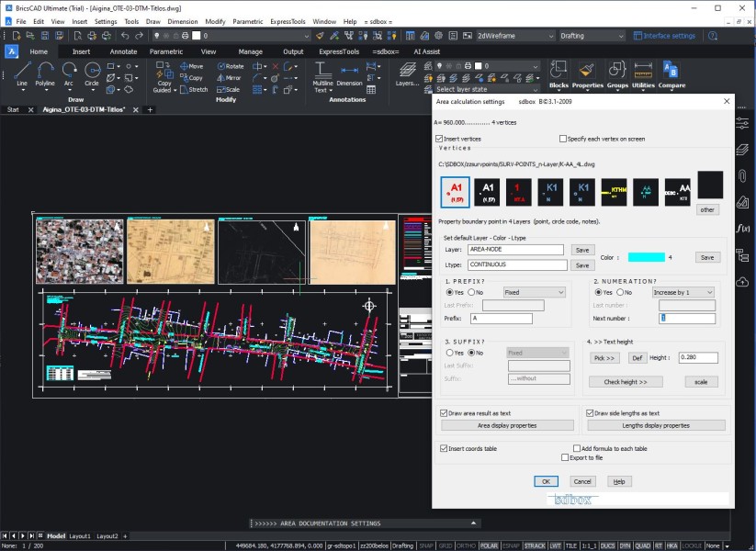Open the Increase by 1 dropdown
The width and height of the screenshot is (756, 551).
point(683,293)
